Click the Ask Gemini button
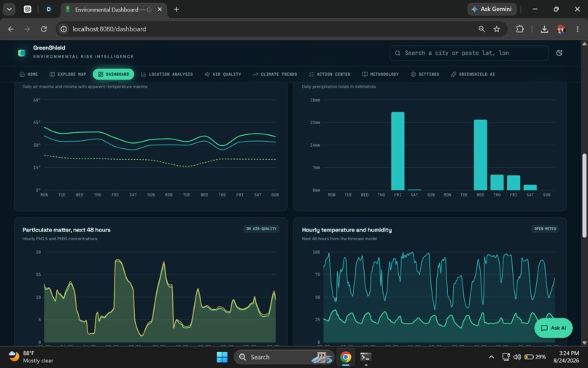The image size is (588, 368). [x=492, y=9]
